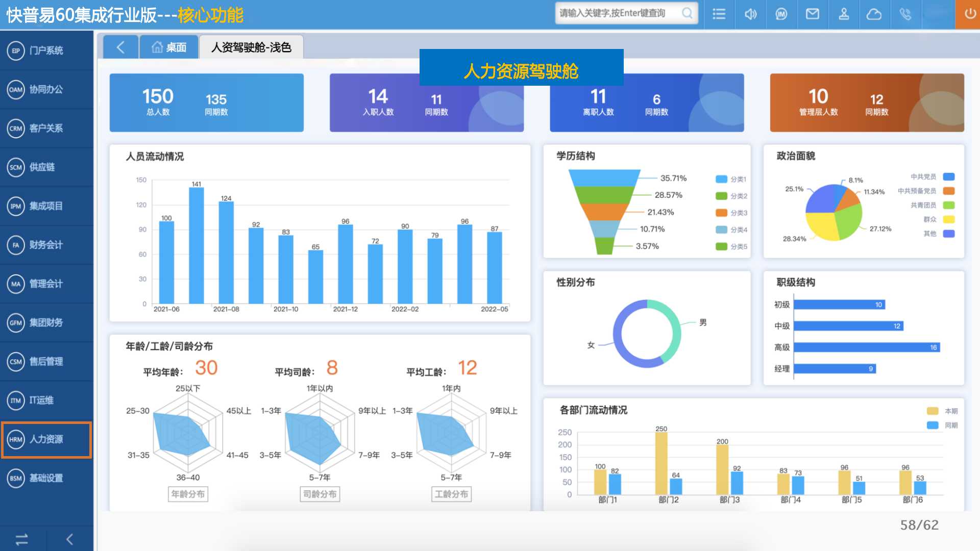
Task: Click the cloud icon in top bar
Action: pos(874,14)
